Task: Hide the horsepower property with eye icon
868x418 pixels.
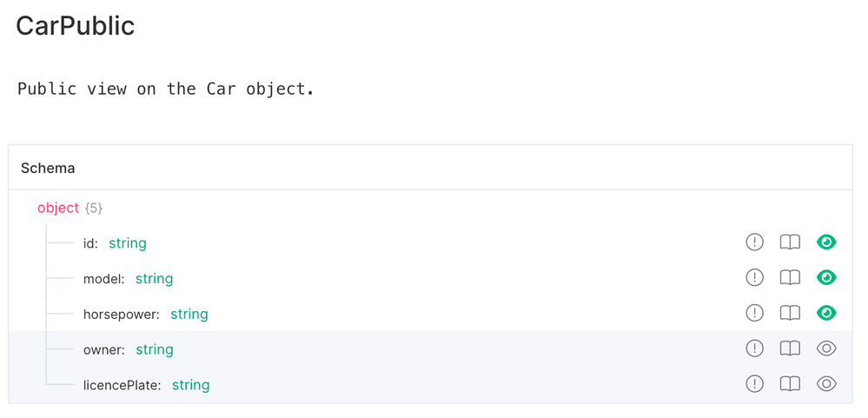Action: pos(826,313)
